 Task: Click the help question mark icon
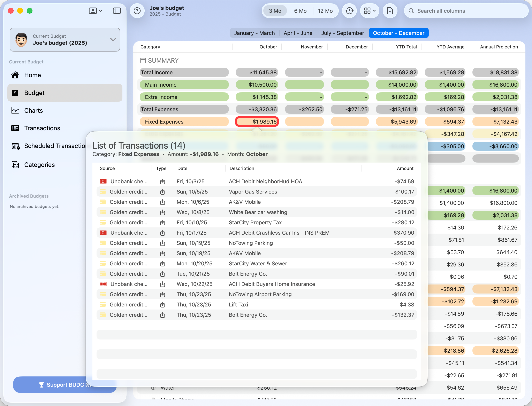tap(137, 11)
